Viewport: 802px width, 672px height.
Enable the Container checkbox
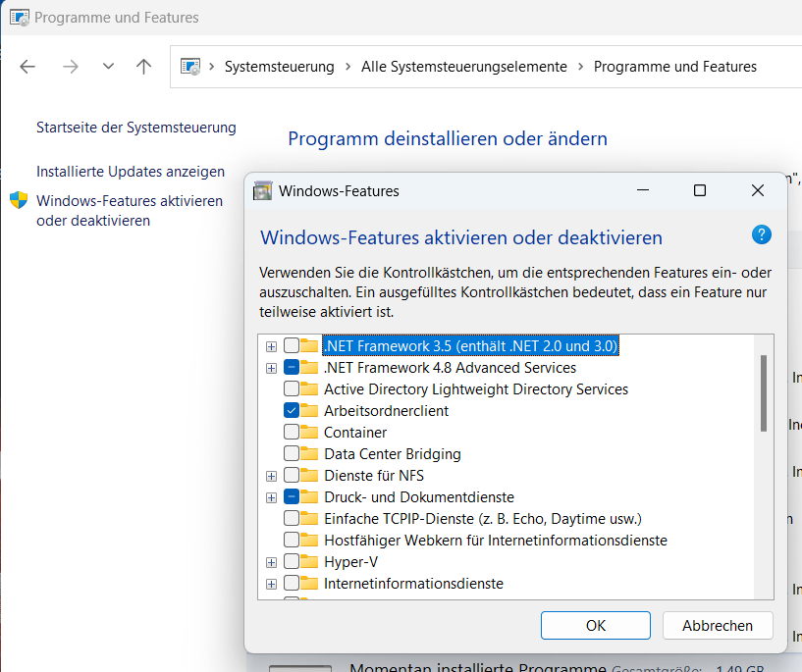click(292, 433)
